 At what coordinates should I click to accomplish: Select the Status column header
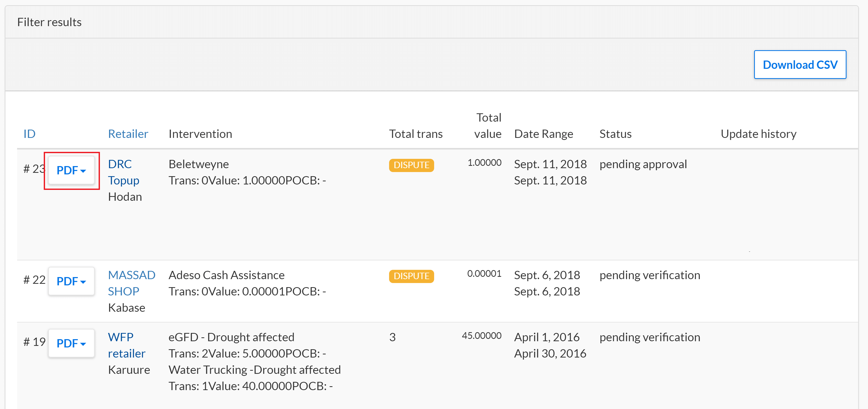(x=615, y=134)
